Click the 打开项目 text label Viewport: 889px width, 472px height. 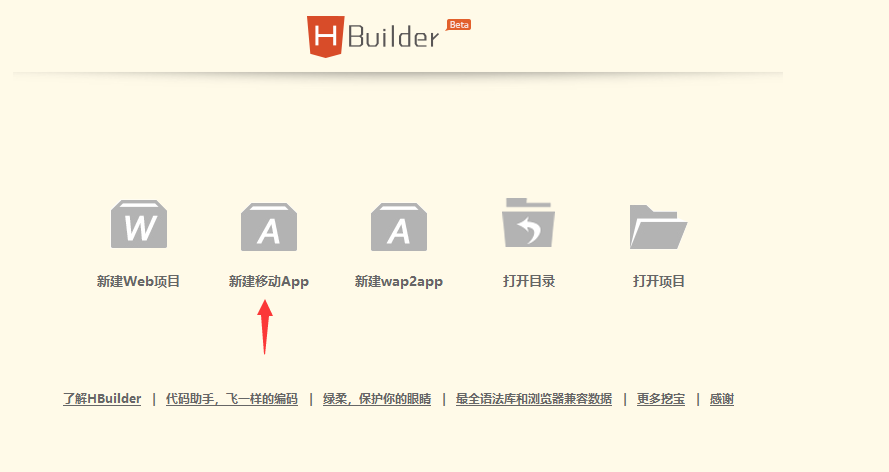pos(659,282)
